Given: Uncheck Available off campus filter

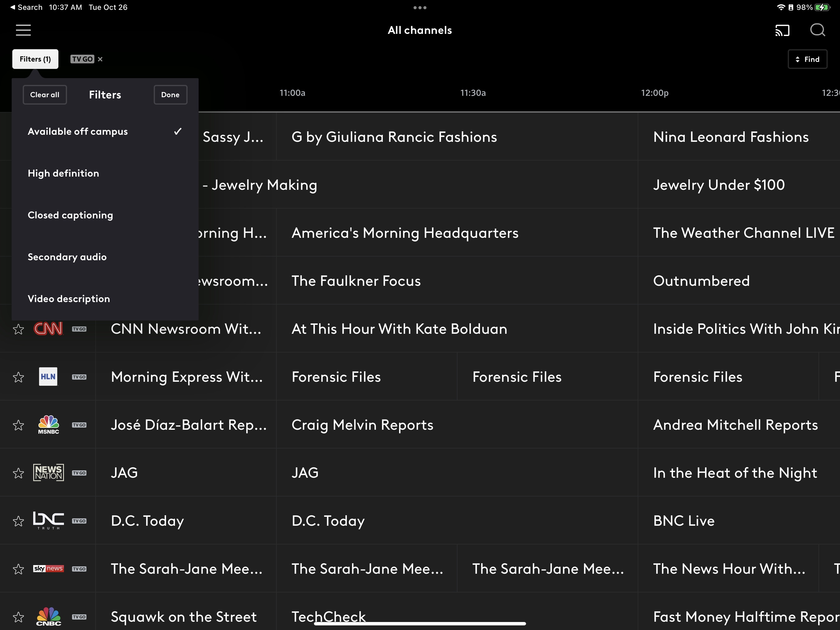Looking at the screenshot, I should [x=105, y=131].
